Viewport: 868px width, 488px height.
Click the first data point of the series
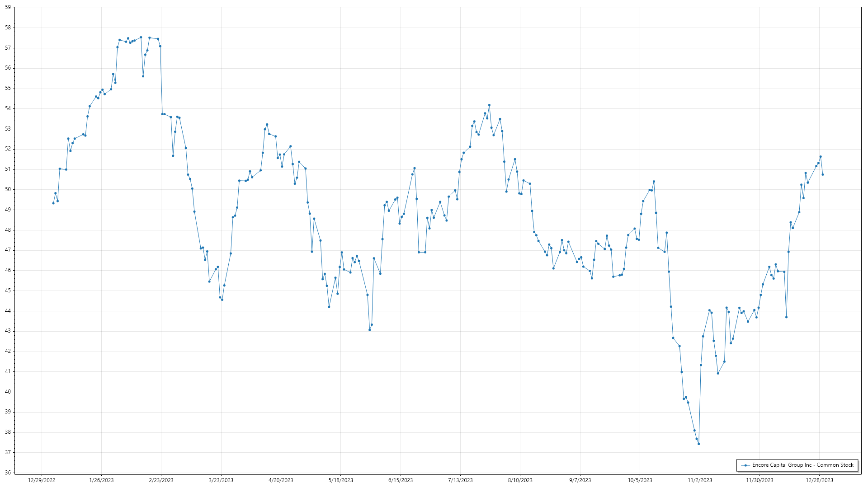(53, 203)
